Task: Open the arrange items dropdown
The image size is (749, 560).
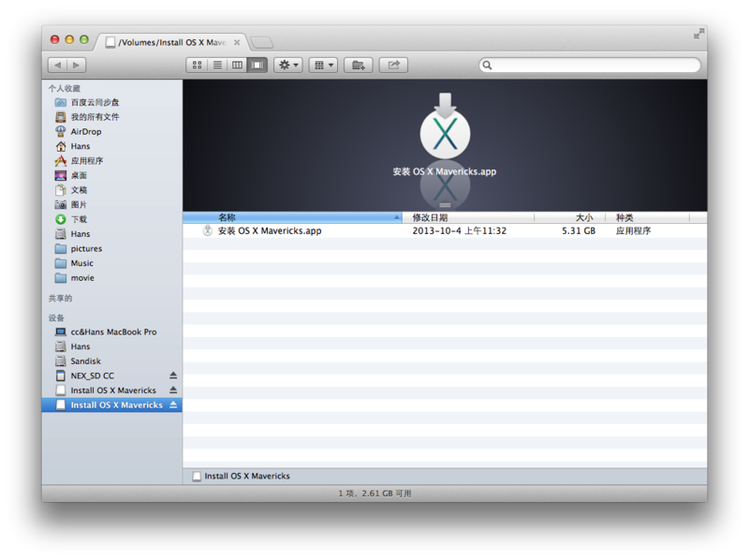Action: (323, 65)
